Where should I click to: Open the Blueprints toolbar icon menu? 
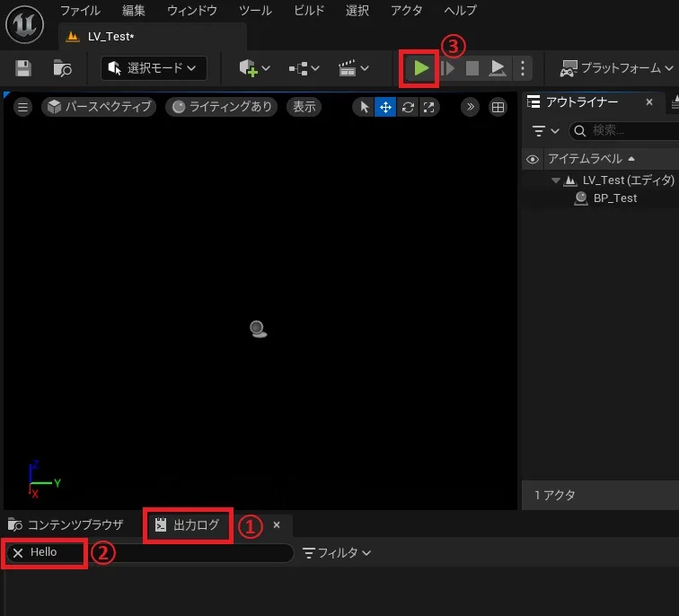tap(304, 68)
